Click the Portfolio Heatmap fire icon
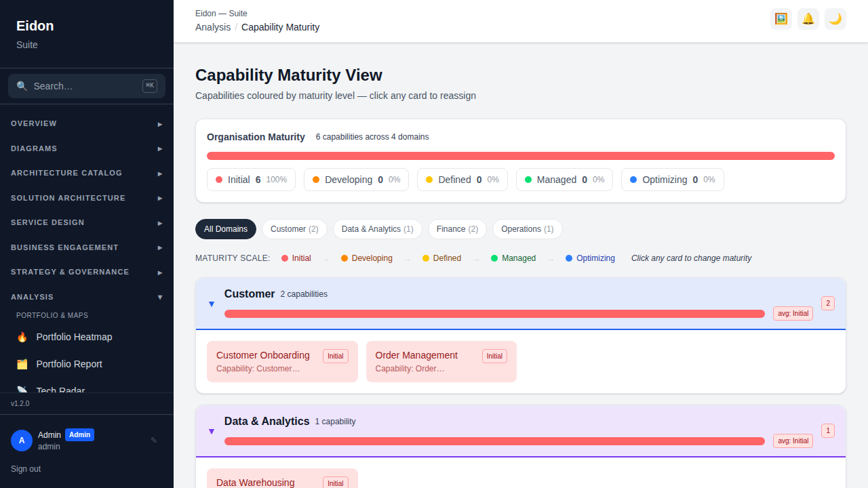Screen dimensions: 868x488 point(22,337)
